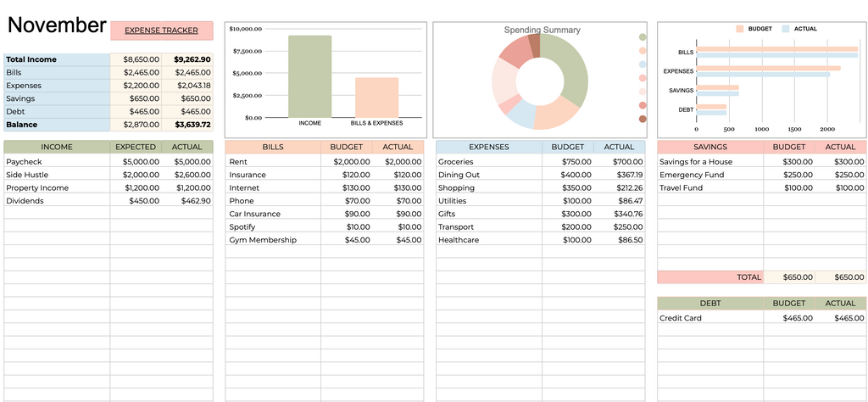Select the $2,600.00 Side Hustle actual
Viewport: 868px width, 402px height.
pos(187,175)
